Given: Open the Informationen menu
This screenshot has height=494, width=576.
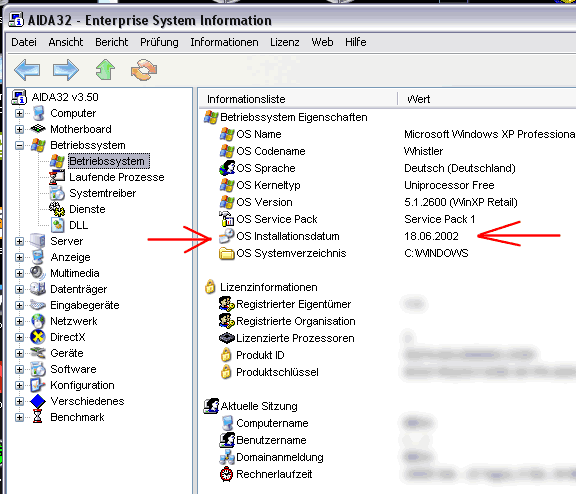Looking at the screenshot, I should tap(224, 42).
